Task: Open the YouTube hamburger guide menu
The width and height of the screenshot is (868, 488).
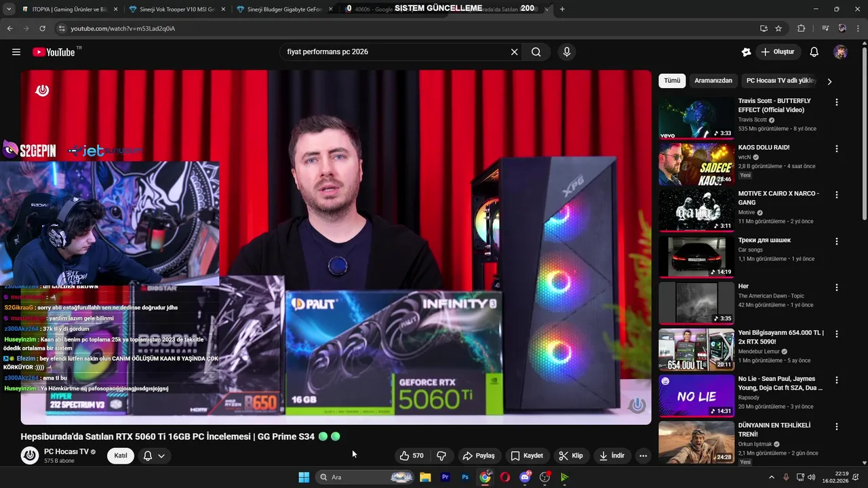Action: coord(16,52)
